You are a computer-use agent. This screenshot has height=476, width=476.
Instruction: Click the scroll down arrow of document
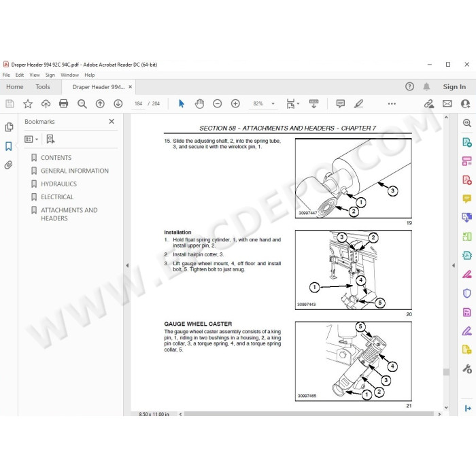[x=446, y=407]
